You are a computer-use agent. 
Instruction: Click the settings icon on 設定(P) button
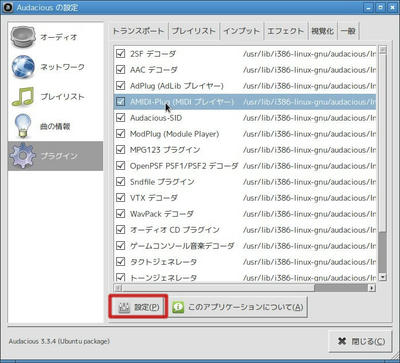[124, 307]
